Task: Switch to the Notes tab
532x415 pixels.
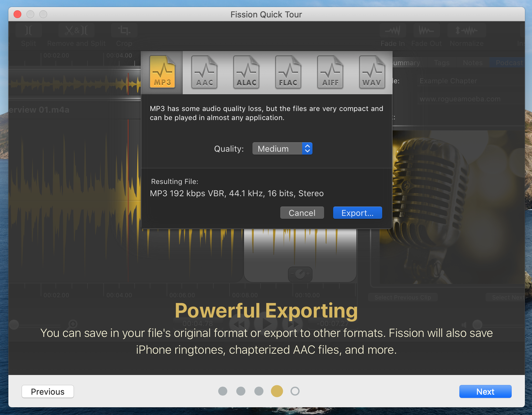Action: point(473,63)
